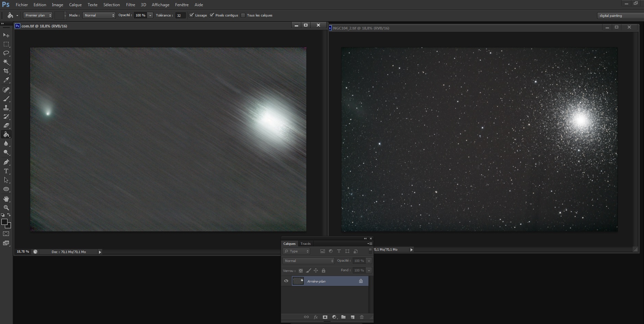The height and width of the screenshot is (324, 644).
Task: Swap foreground and background colors
Action: [x=9, y=215]
